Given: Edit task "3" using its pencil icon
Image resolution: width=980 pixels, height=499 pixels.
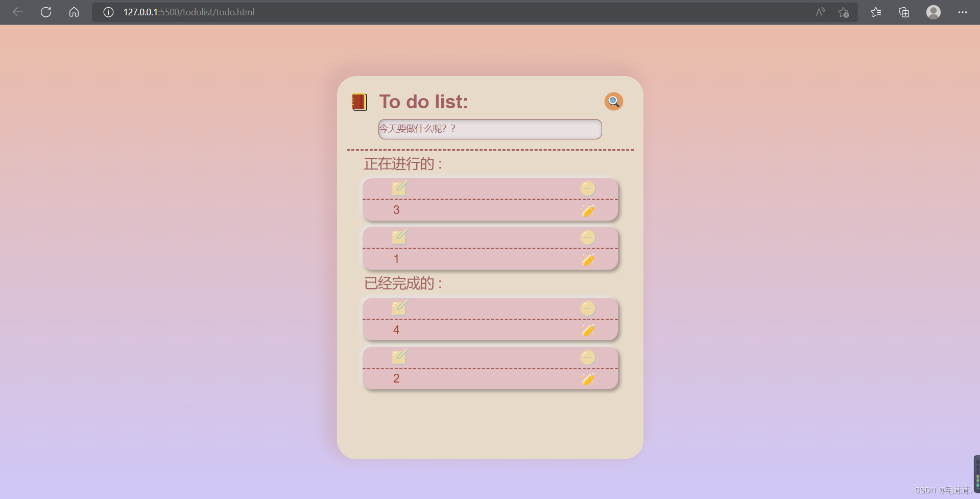Looking at the screenshot, I should 588,210.
